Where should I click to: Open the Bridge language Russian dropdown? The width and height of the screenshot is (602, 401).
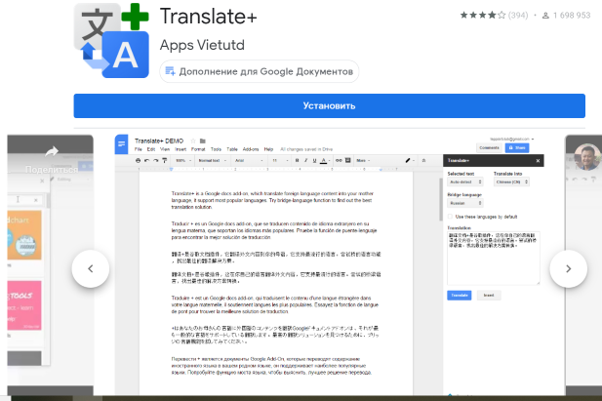click(465, 203)
